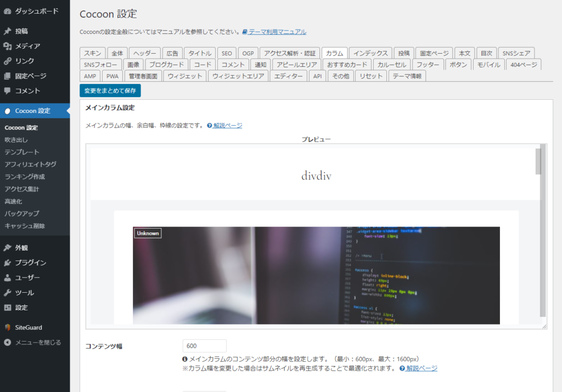Viewport: 562px width, 392px height.
Task: Click the paintbrush Appearance icon
Action: [x=7, y=247]
